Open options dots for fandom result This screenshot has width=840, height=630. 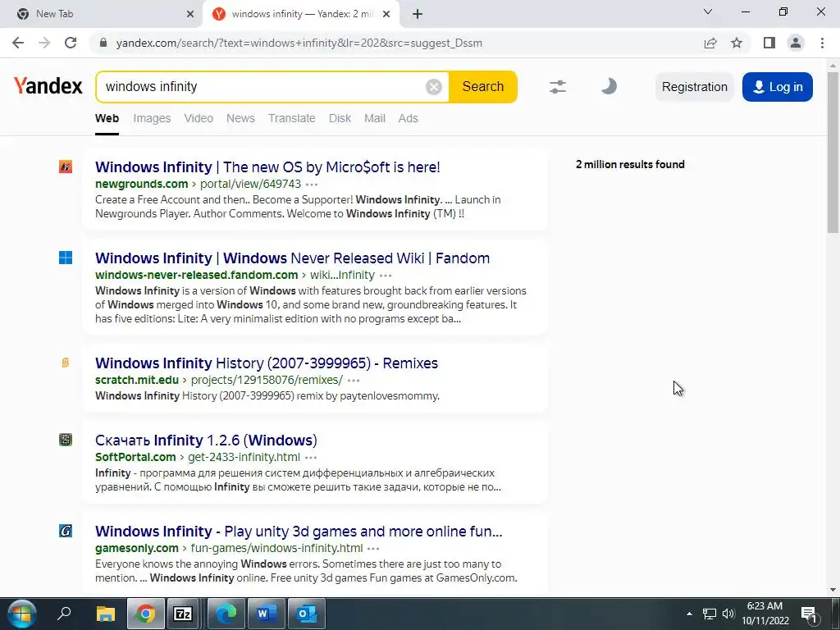tap(386, 276)
